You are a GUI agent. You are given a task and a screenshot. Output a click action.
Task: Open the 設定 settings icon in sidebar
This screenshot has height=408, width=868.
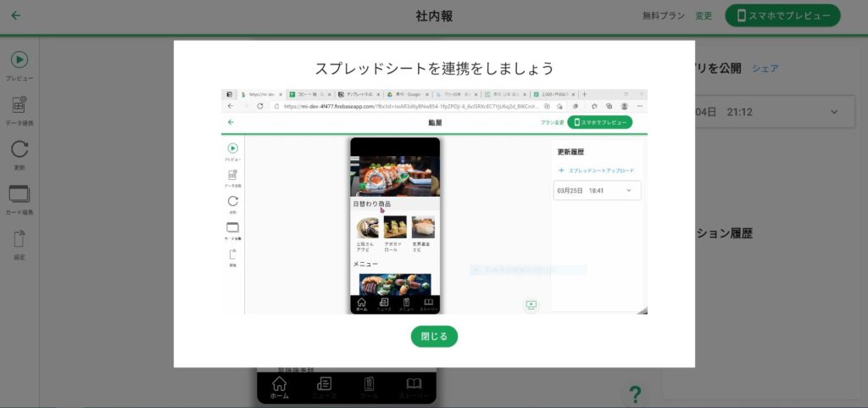19,240
